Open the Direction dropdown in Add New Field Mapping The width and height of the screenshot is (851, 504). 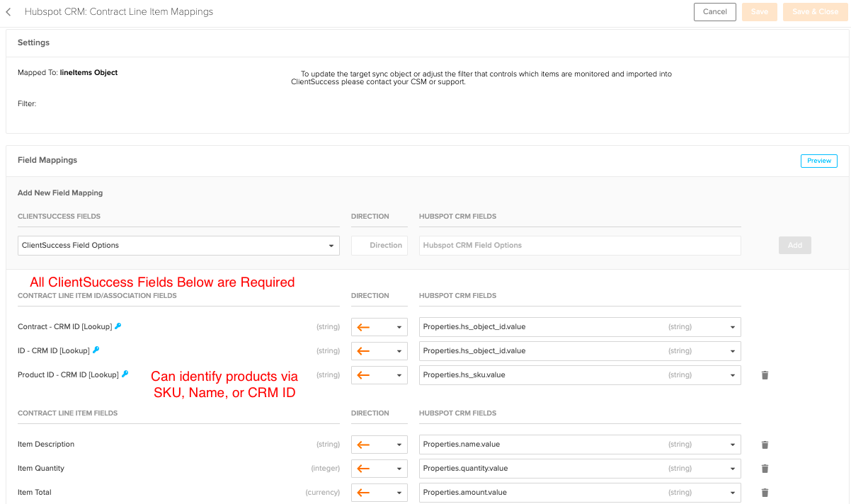(379, 246)
